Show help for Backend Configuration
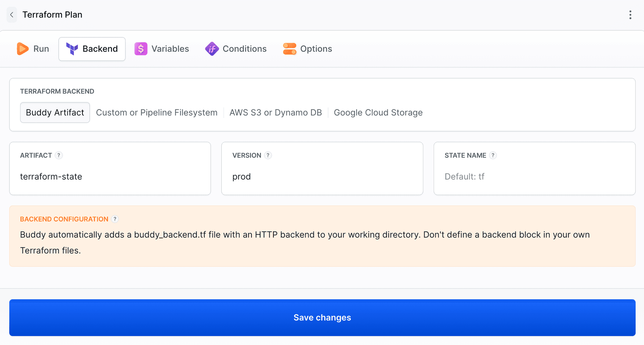The height and width of the screenshot is (345, 644). click(x=115, y=219)
